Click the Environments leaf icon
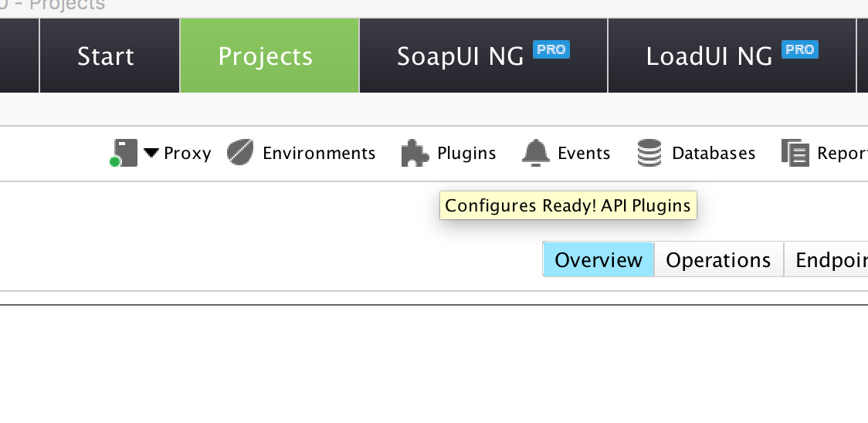 tap(240, 153)
